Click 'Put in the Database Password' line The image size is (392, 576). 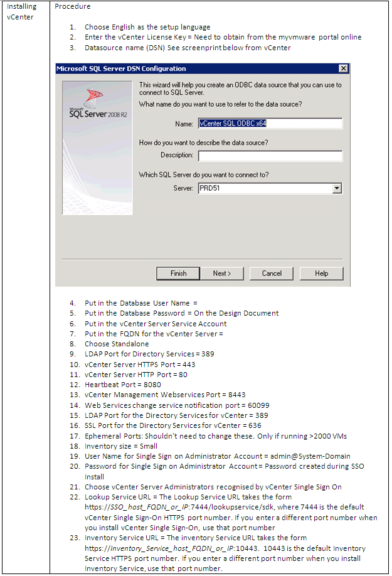181,313
